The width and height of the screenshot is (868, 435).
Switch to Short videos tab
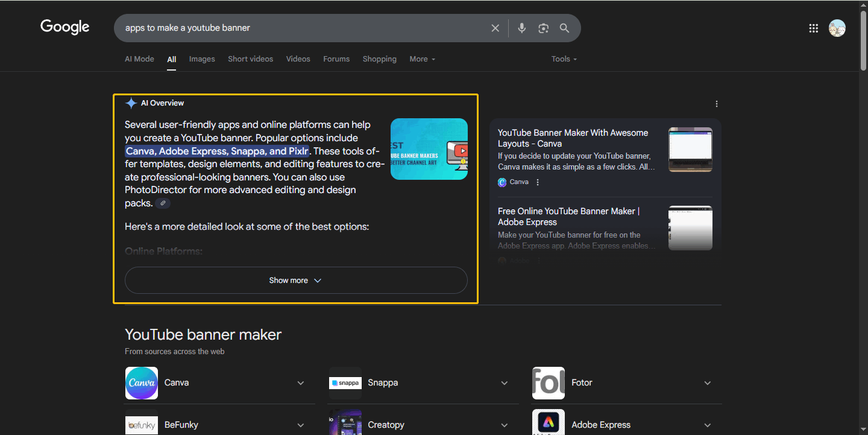(x=250, y=59)
